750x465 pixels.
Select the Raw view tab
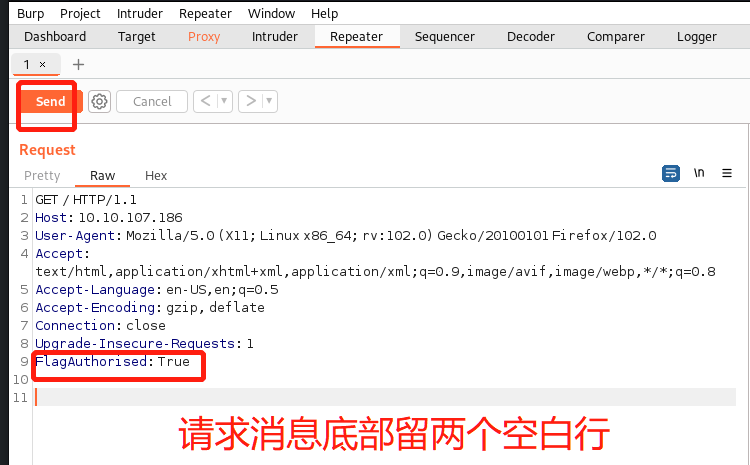[x=102, y=175]
